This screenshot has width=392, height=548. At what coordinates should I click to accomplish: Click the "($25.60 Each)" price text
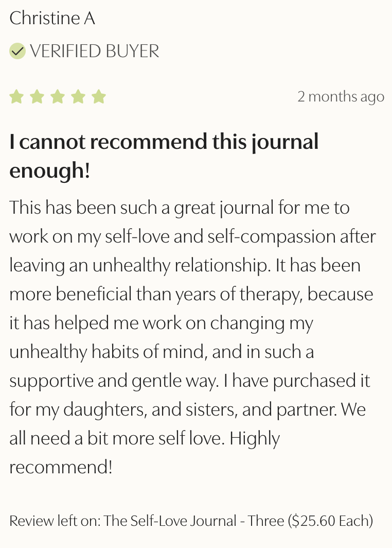[x=330, y=520]
